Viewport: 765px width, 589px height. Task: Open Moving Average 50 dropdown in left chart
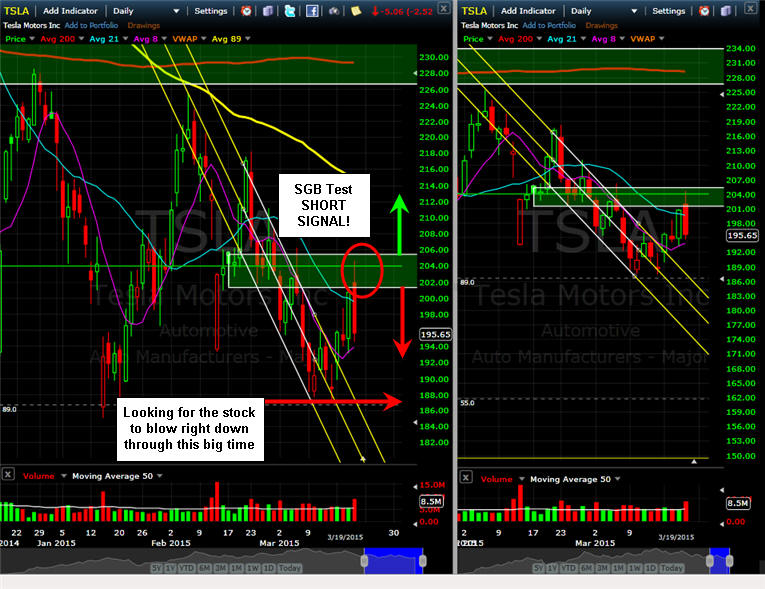[160, 476]
